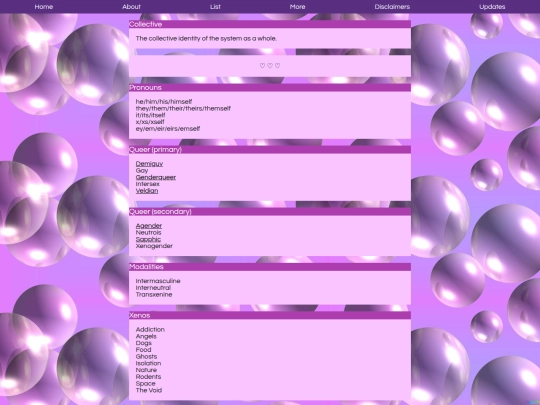
Task: Click the Nature xeno entry
Action: tap(146, 370)
